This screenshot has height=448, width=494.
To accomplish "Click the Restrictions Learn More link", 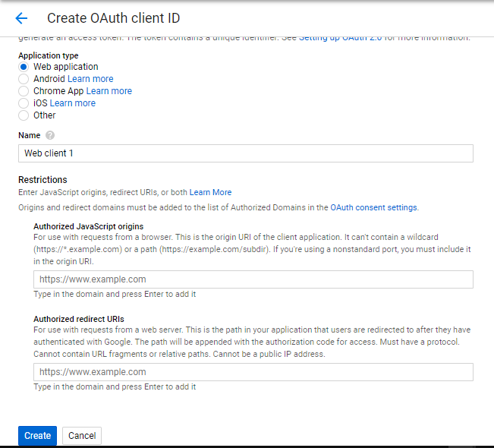I will 210,193.
